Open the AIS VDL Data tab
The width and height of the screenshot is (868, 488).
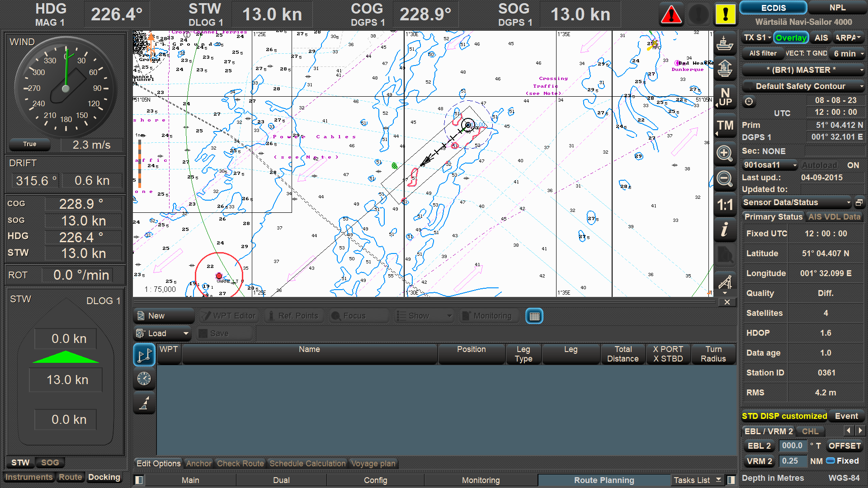point(834,217)
